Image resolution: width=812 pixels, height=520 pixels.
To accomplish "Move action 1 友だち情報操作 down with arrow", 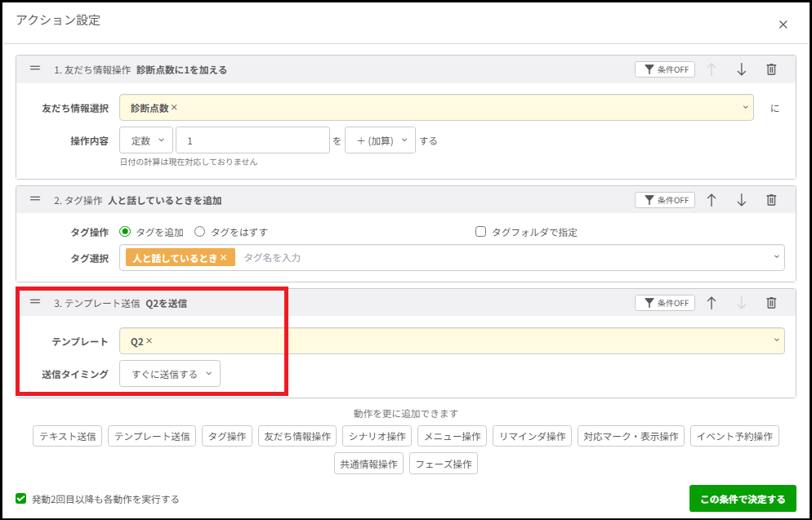I will click(741, 69).
